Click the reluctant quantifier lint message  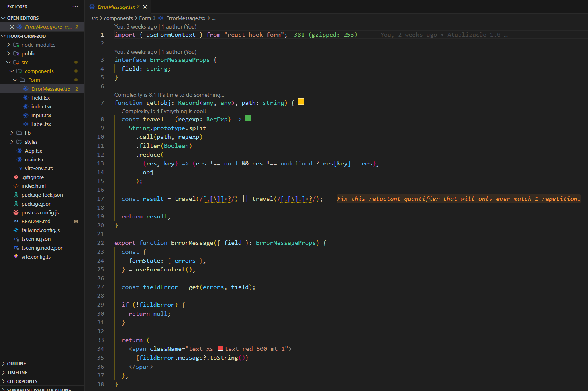(458, 199)
